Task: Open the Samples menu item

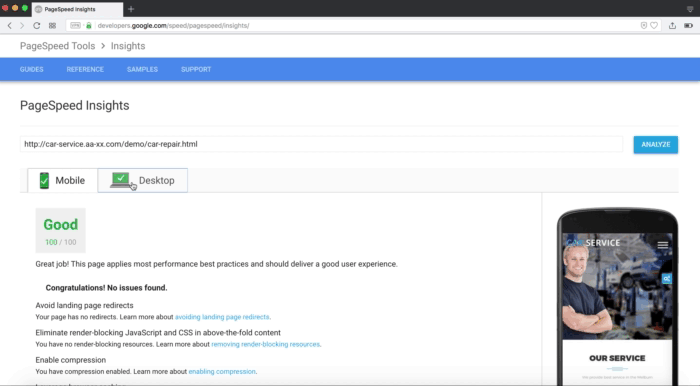Action: coord(142,69)
